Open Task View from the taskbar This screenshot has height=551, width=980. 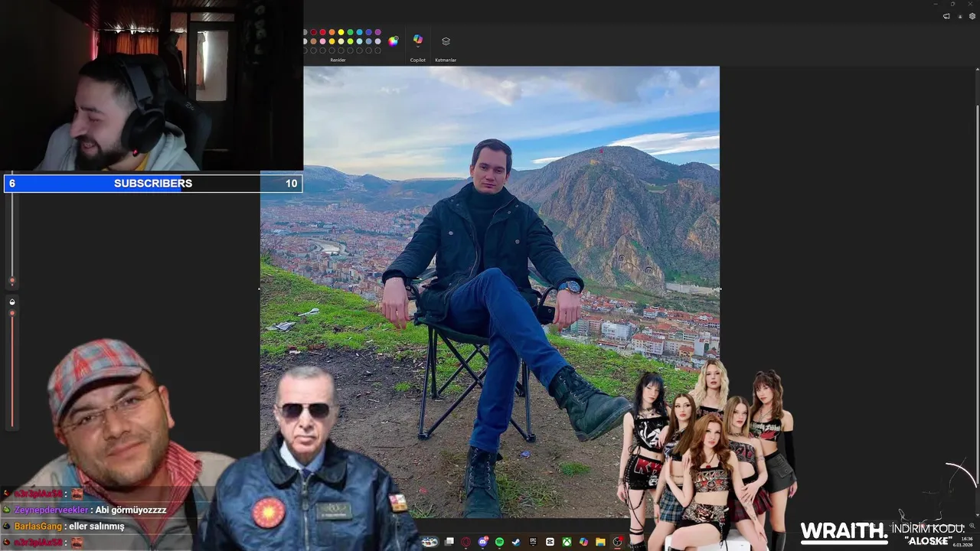(449, 542)
